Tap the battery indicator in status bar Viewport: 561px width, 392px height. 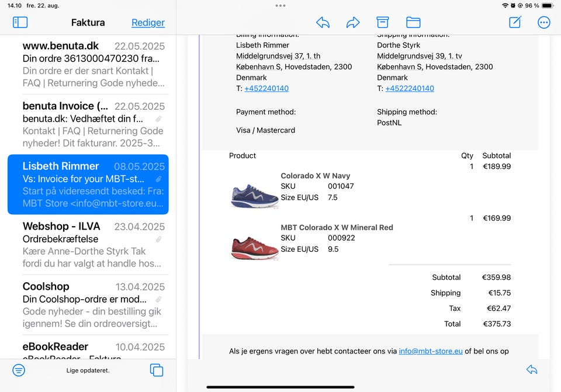547,6
